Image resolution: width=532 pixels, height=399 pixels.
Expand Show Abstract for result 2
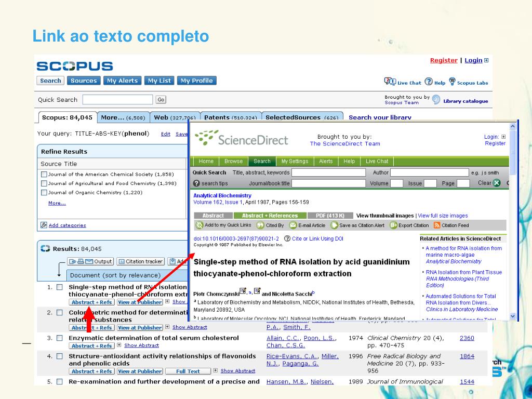tap(167, 327)
